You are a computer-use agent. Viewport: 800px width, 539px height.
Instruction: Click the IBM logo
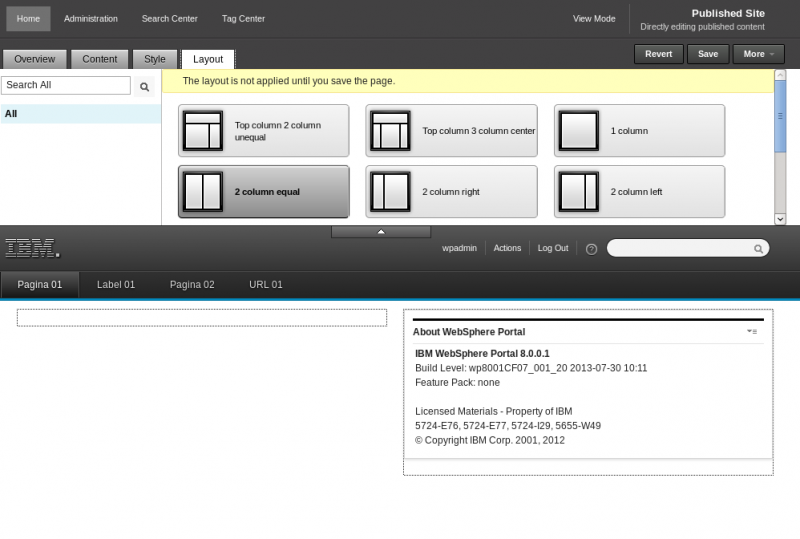pos(32,248)
